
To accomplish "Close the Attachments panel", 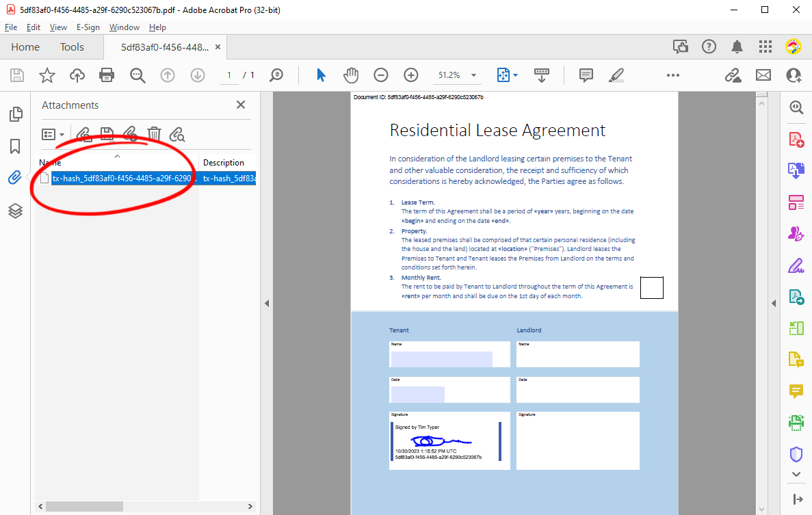I will 241,105.
